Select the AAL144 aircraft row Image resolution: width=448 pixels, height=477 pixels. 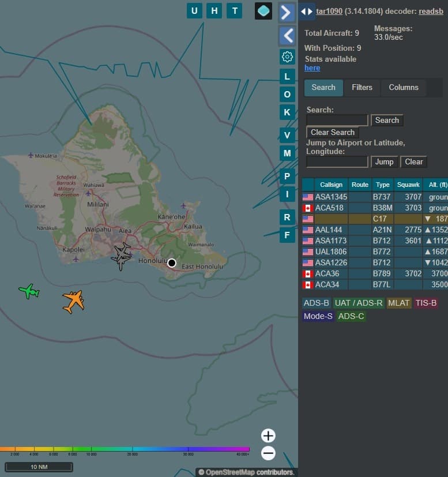point(375,230)
